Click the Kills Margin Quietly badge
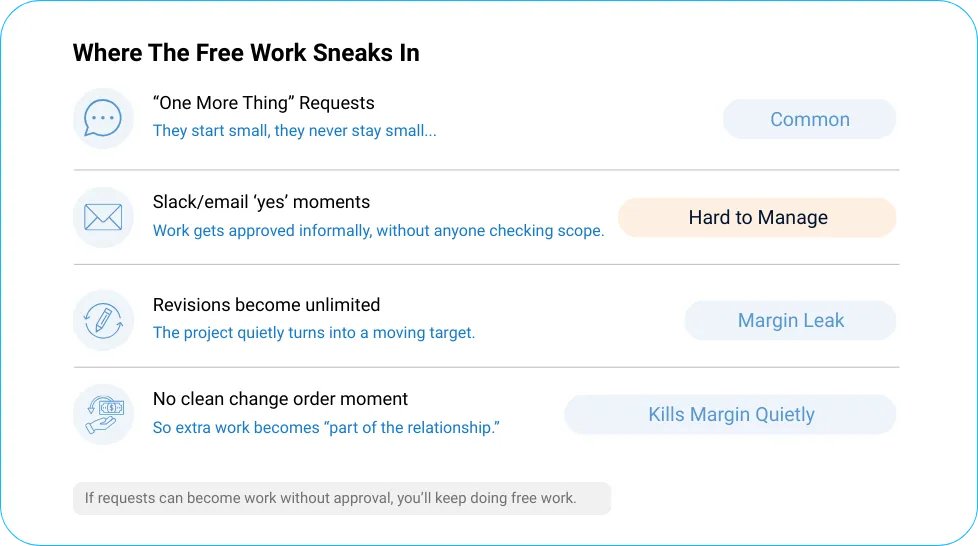The width and height of the screenshot is (978, 546). [x=730, y=414]
